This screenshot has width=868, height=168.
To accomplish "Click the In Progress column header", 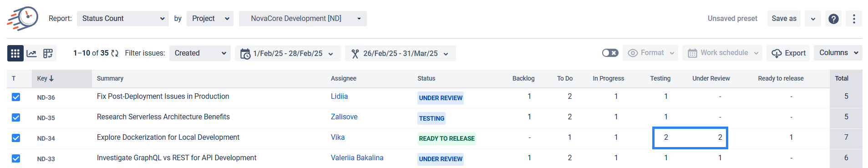I will coord(609,78).
